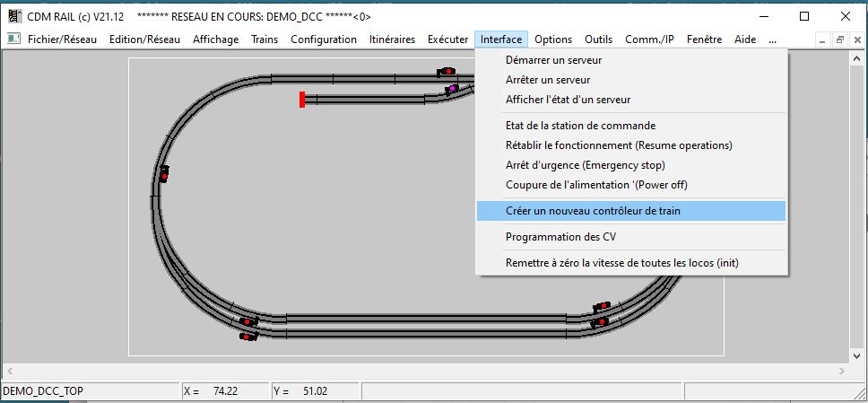The width and height of the screenshot is (868, 403).
Task: Click the red signal on the left curve
Action: (x=164, y=174)
